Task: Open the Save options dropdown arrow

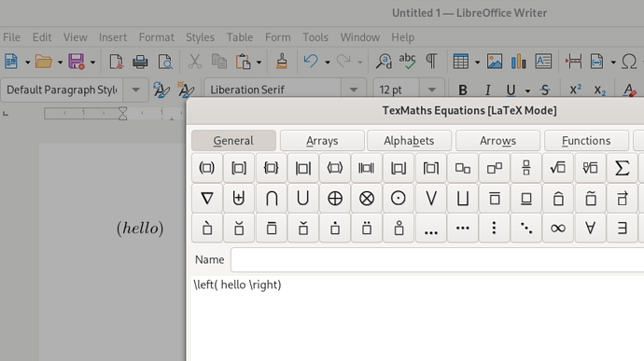Action: point(92,62)
